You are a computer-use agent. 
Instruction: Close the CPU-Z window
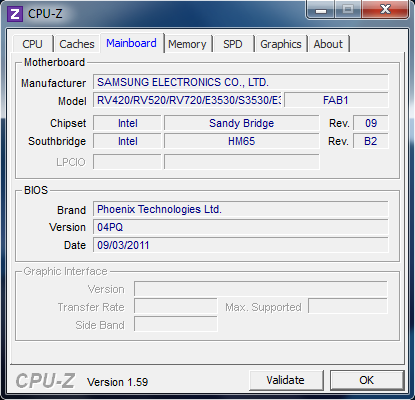[385, 9]
